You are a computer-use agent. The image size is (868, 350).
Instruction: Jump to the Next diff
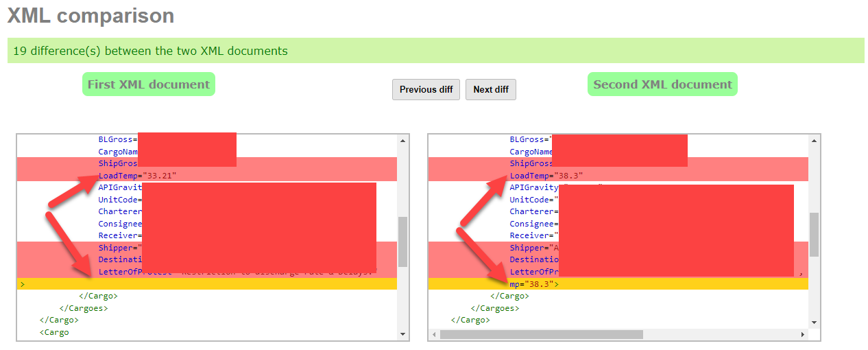[490, 89]
